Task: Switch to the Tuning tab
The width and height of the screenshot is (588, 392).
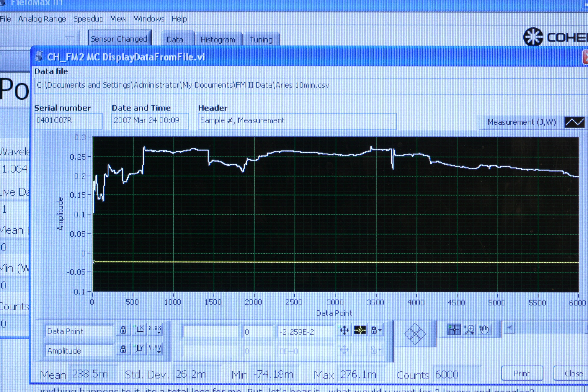Action: pyautogui.click(x=261, y=39)
